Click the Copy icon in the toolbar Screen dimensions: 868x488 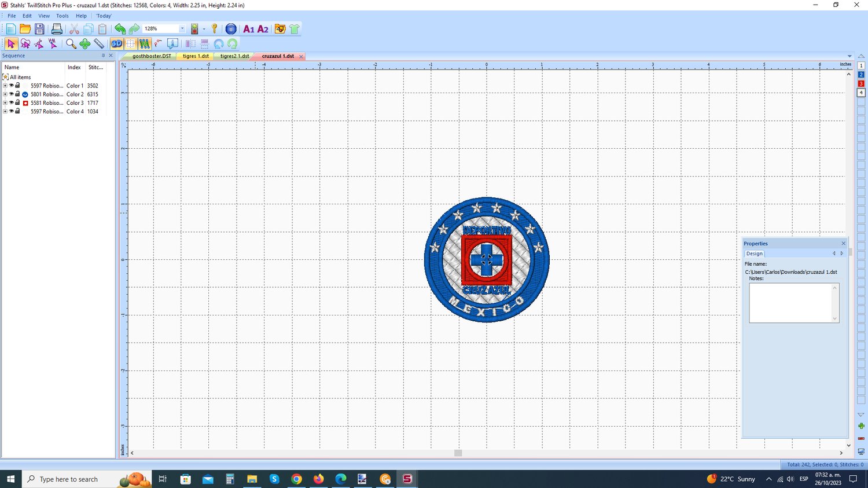(88, 29)
